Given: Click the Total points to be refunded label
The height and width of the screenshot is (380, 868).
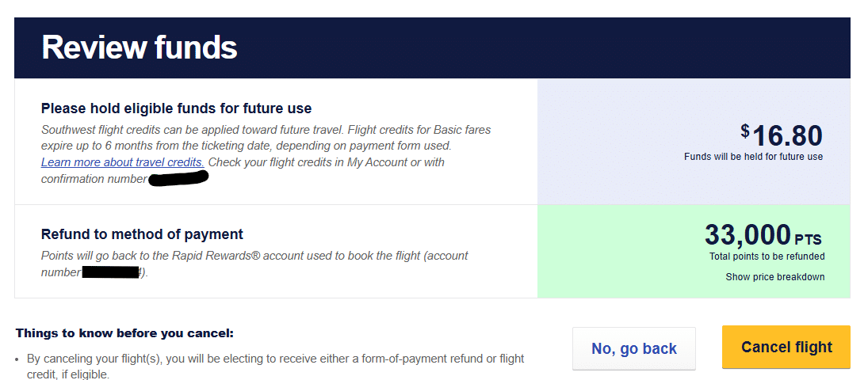Looking at the screenshot, I should pos(767,256).
